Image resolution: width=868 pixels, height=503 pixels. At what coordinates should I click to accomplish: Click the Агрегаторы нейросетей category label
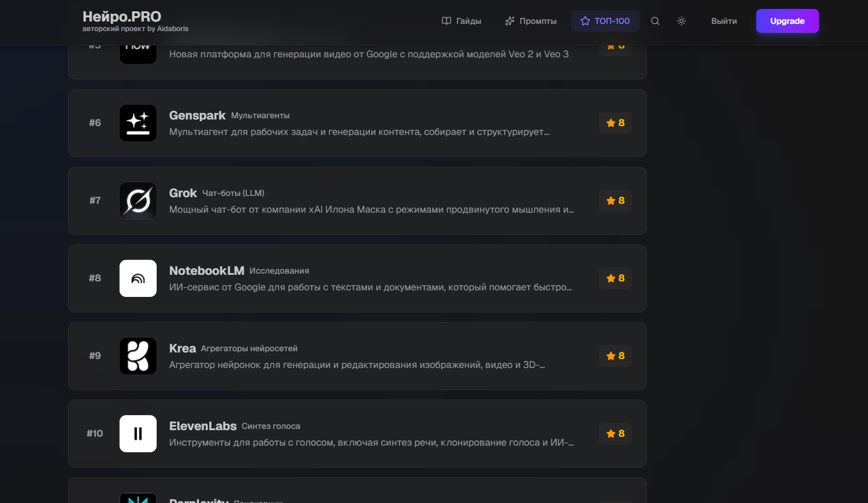[249, 349]
